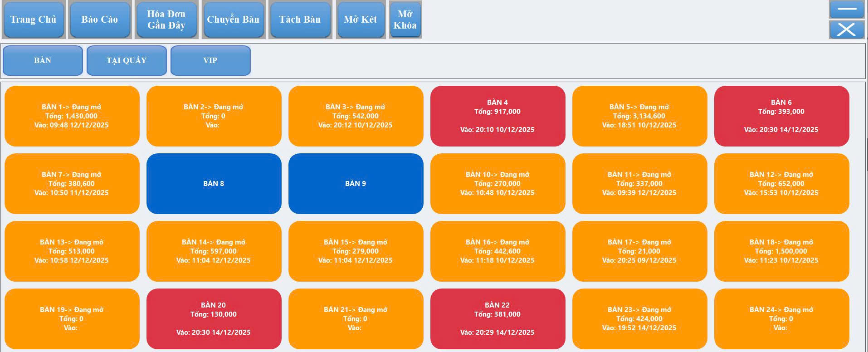Switch to the TẠI QUẦY counter tab

[x=127, y=60]
